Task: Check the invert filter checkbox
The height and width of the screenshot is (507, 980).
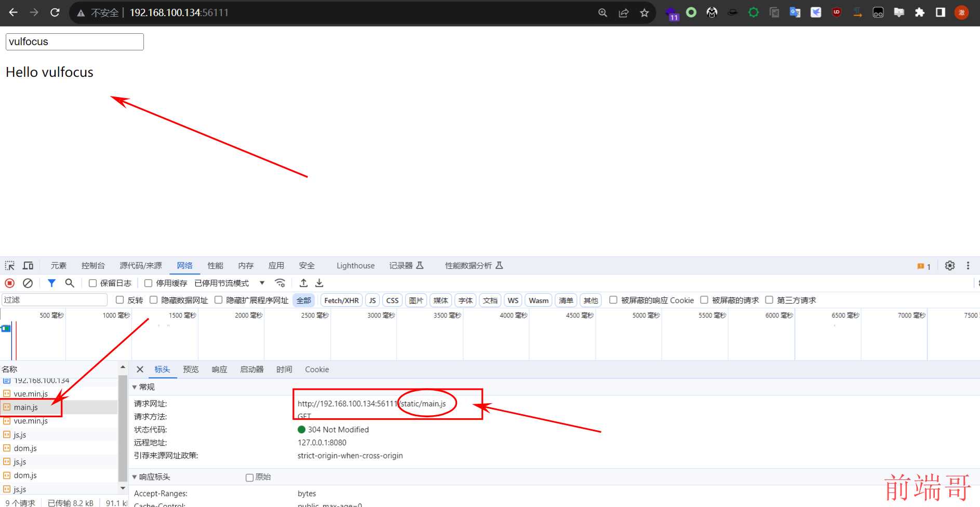Action: [x=120, y=300]
